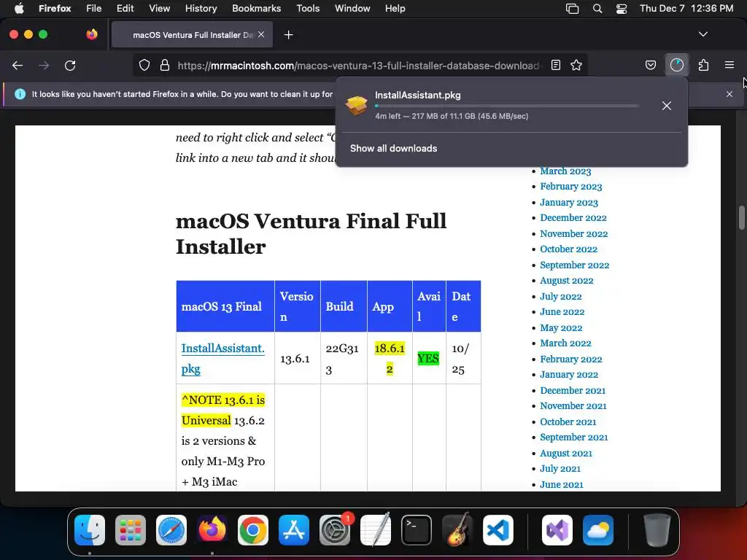Open the Firefox hamburger application menu
The height and width of the screenshot is (560, 747).
729,65
